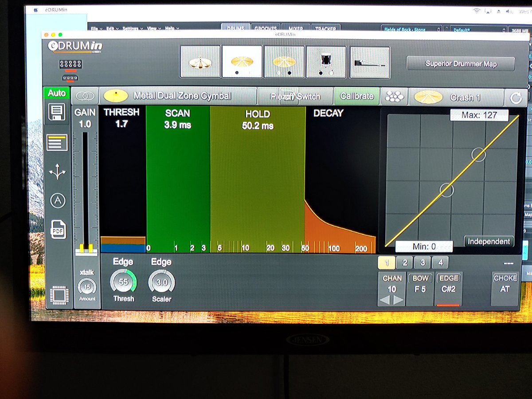Click the xtalk Amount knob
Image resolution: width=532 pixels, height=399 pixels.
pyautogui.click(x=87, y=287)
